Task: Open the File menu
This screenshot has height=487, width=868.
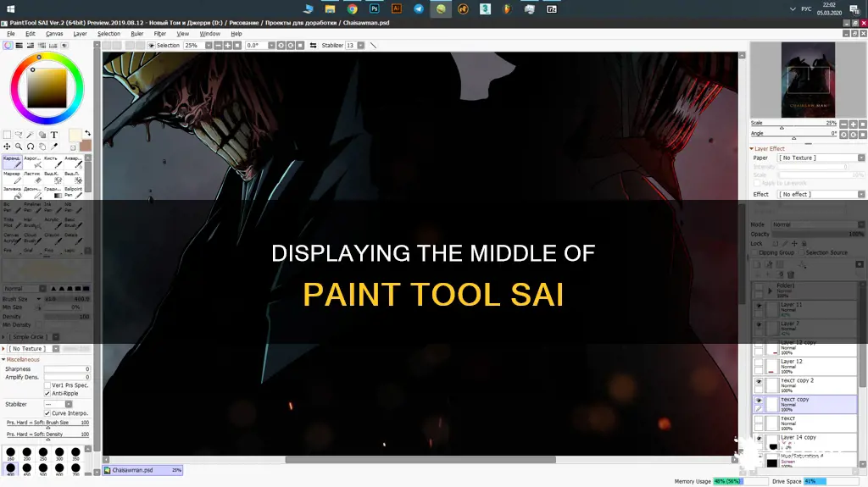Action: pos(10,34)
